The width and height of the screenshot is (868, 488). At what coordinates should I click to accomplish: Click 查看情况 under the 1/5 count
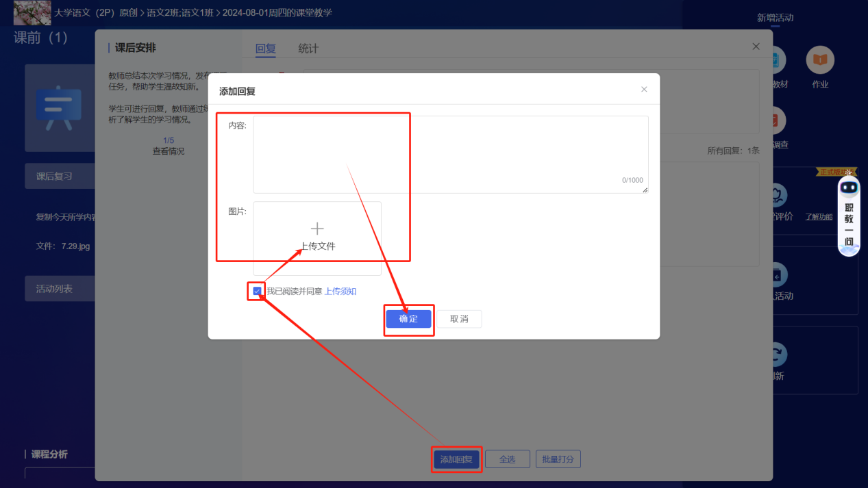[169, 151]
